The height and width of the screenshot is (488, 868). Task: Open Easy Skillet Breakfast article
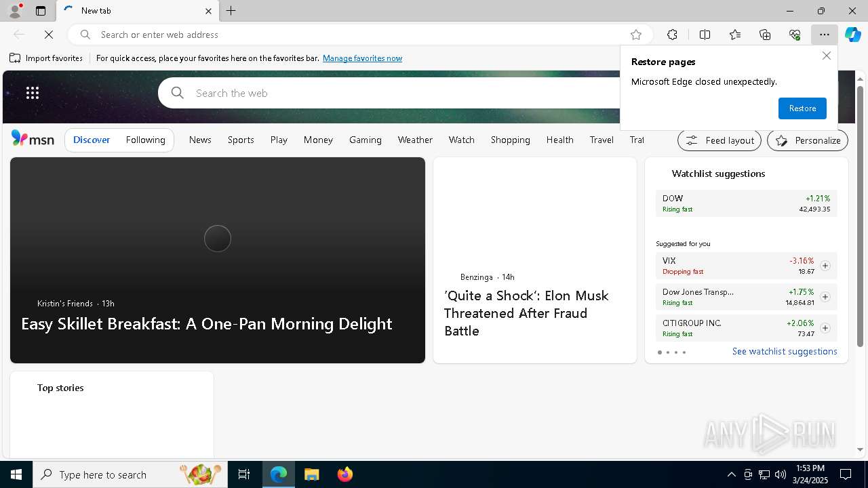pos(206,324)
